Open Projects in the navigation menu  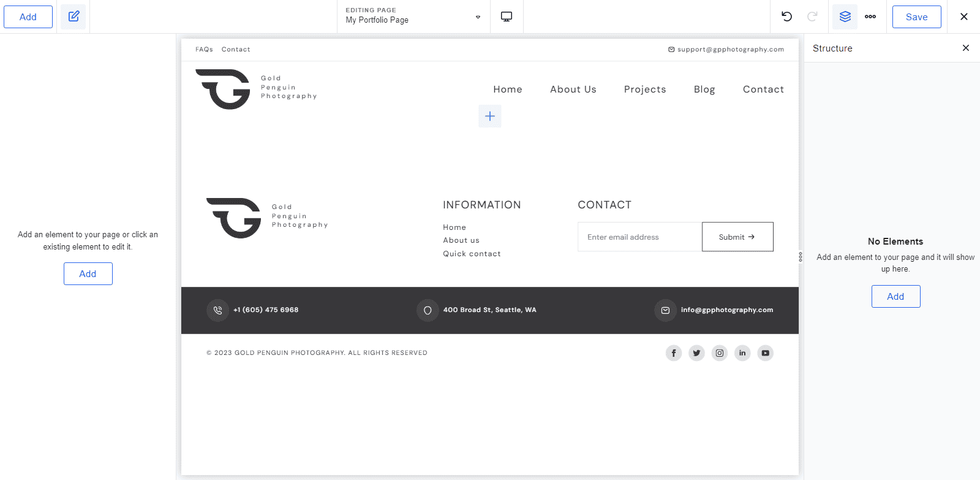click(645, 90)
